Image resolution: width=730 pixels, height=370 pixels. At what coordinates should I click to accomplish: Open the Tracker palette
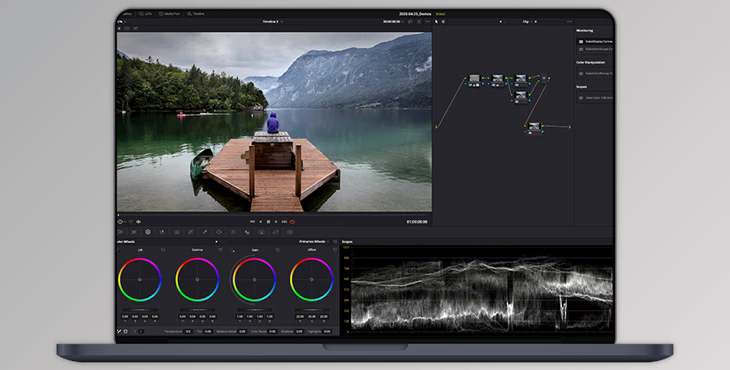[x=233, y=232]
